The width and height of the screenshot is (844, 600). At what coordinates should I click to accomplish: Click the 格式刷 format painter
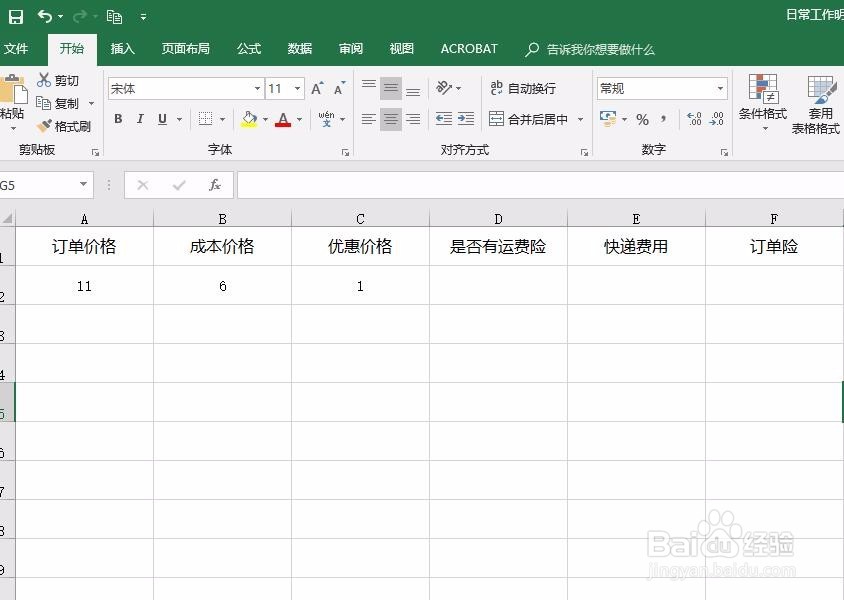coord(64,126)
